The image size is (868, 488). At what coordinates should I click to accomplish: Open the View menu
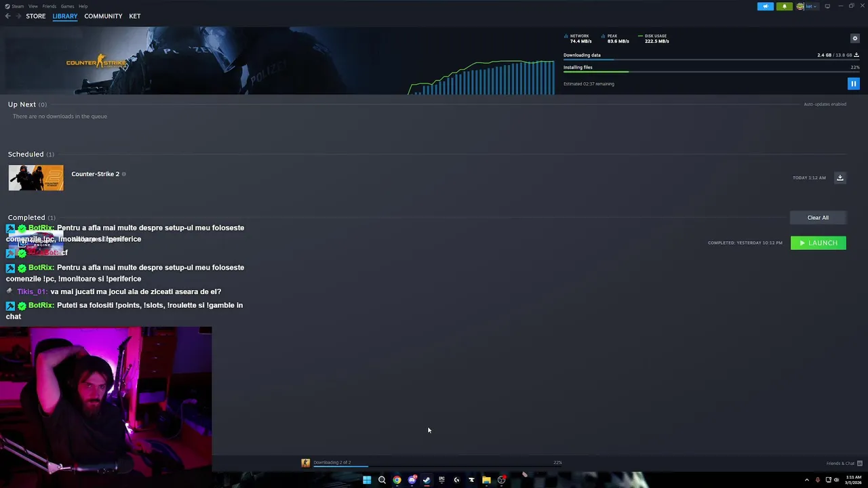[x=33, y=6]
